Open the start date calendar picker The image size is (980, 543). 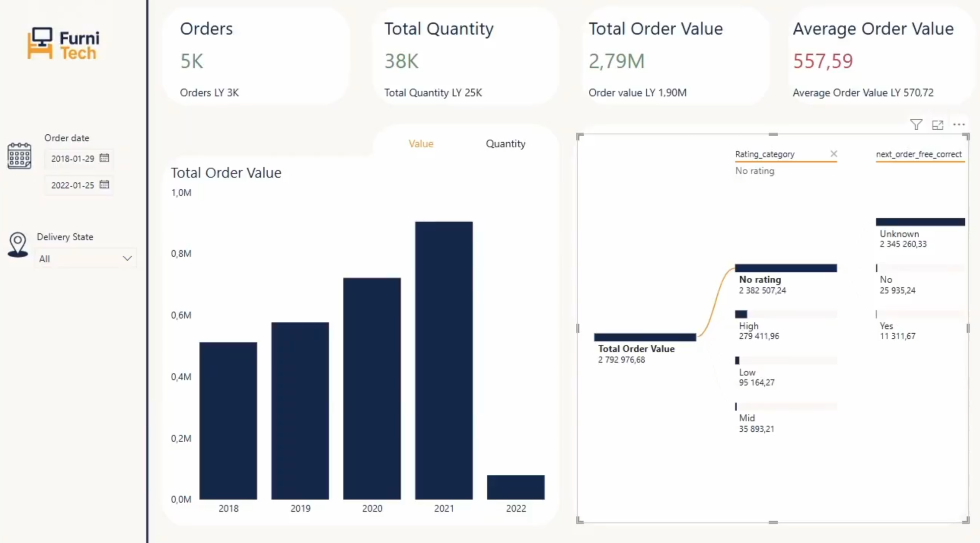[104, 158]
